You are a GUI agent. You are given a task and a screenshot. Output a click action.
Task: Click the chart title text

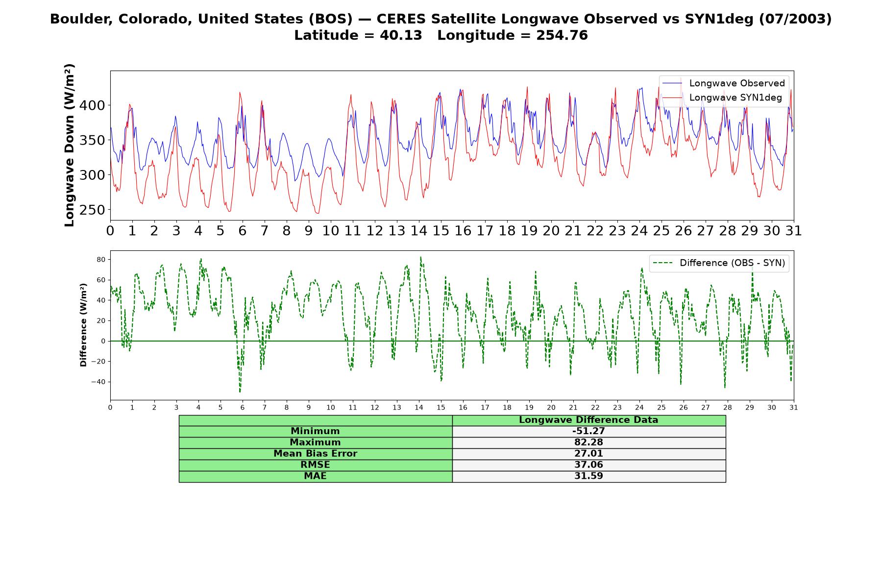click(x=441, y=19)
